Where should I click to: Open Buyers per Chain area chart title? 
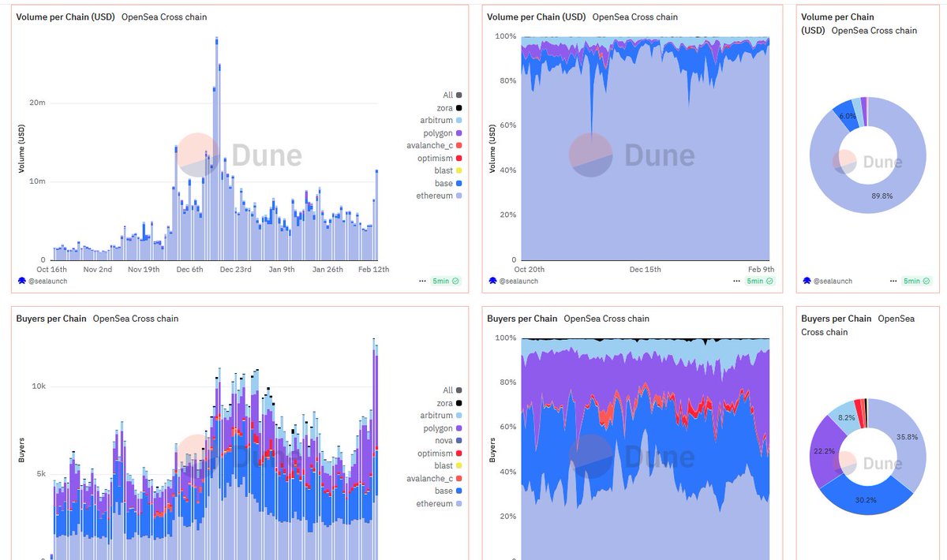pos(522,319)
